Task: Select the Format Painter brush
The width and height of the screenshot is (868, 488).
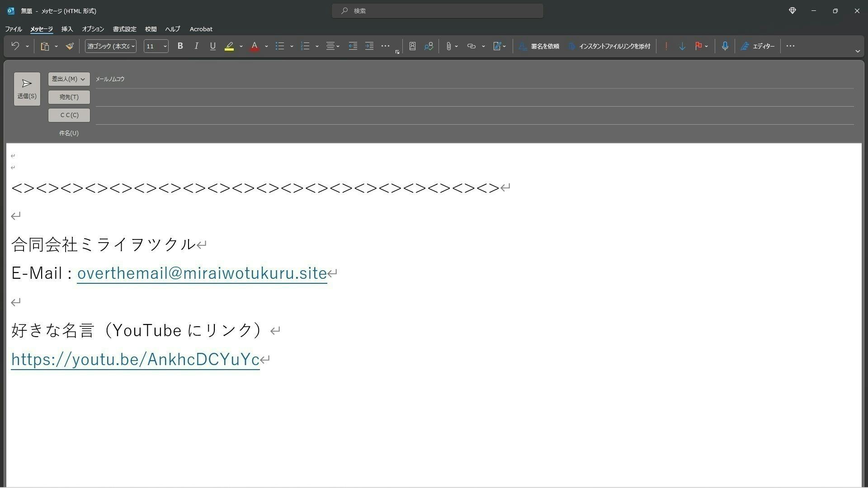Action: (70, 46)
